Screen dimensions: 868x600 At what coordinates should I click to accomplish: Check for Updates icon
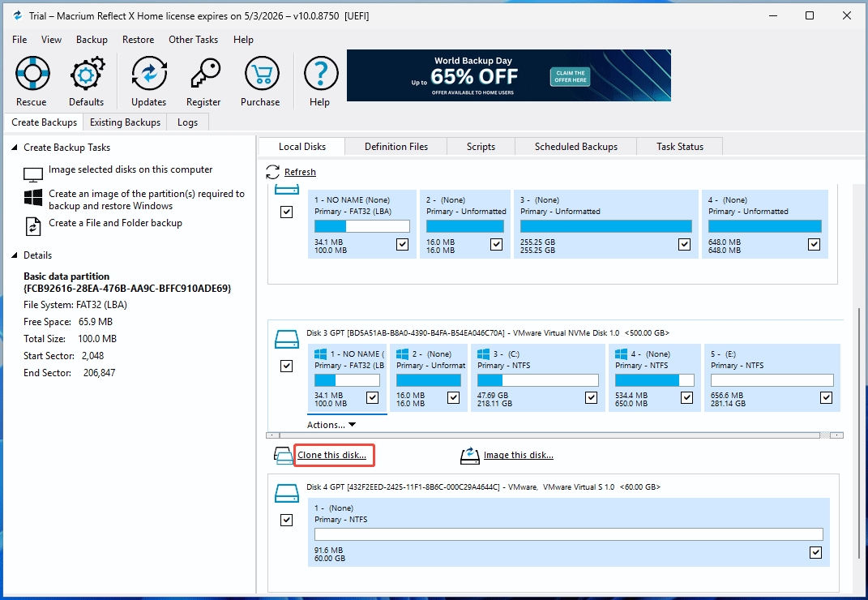click(x=149, y=73)
